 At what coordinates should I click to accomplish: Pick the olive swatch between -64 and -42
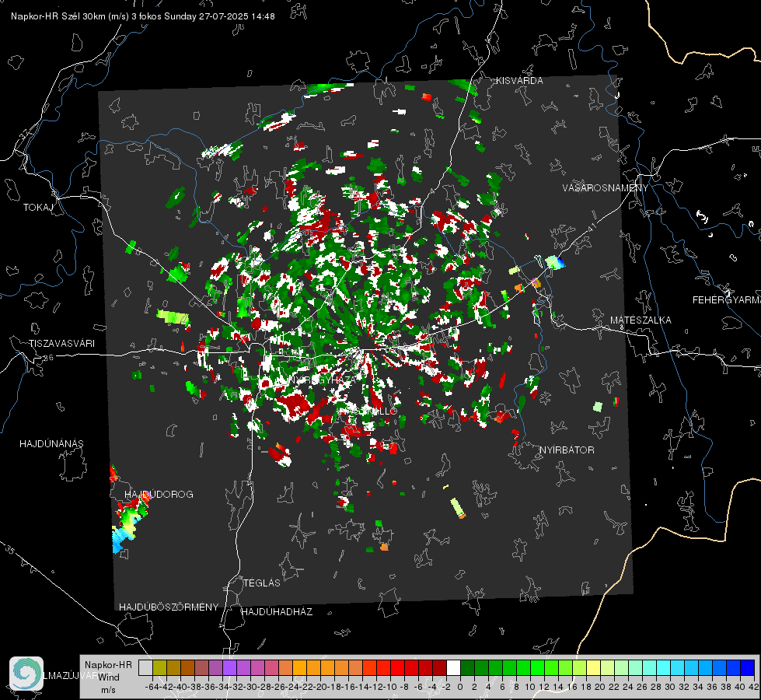tap(159, 667)
